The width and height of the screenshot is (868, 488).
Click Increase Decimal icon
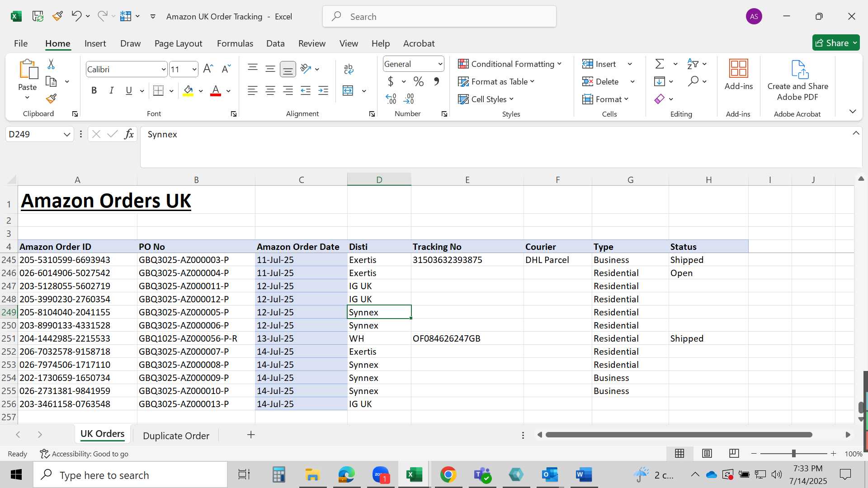coord(391,99)
